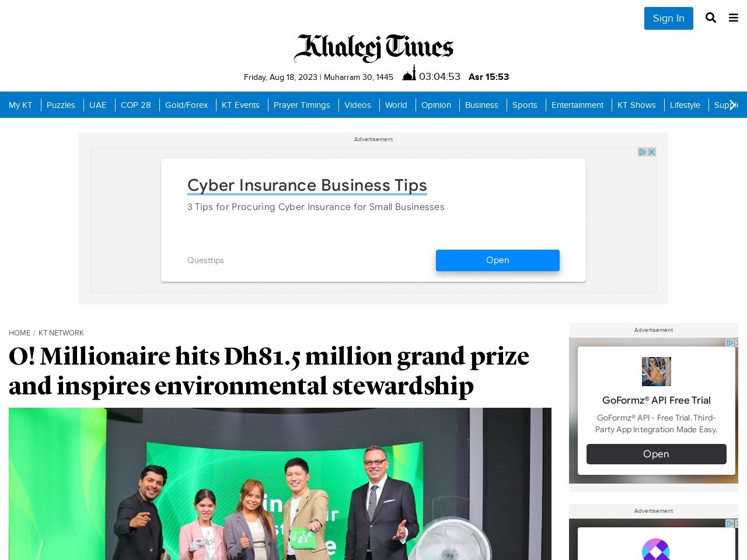Screen dimensions: 747x560
Task: Expand nav bar with right arrow
Action: coord(733,105)
